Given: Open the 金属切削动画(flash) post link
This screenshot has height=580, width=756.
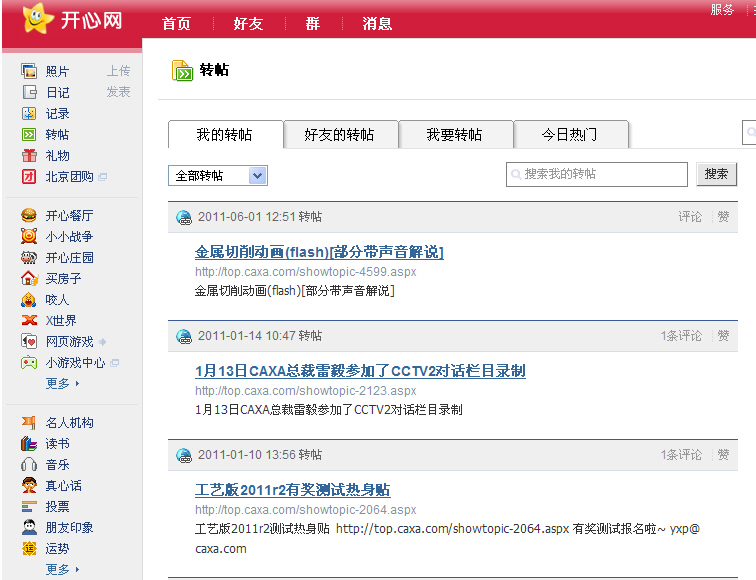Looking at the screenshot, I should (x=319, y=252).
